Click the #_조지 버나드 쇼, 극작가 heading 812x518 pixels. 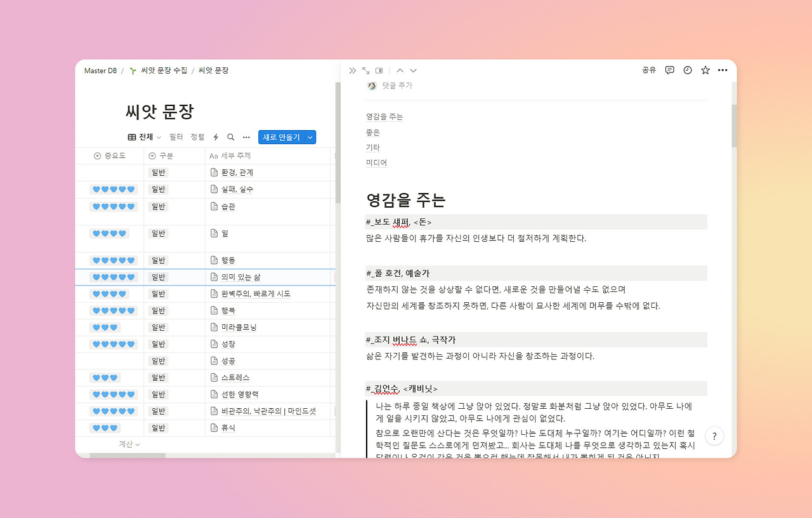click(536, 340)
